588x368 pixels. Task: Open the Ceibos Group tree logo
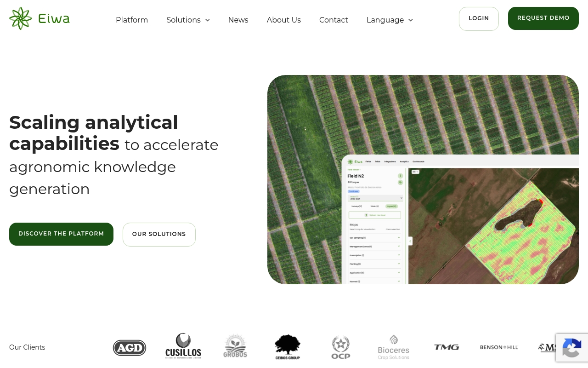pos(288,347)
